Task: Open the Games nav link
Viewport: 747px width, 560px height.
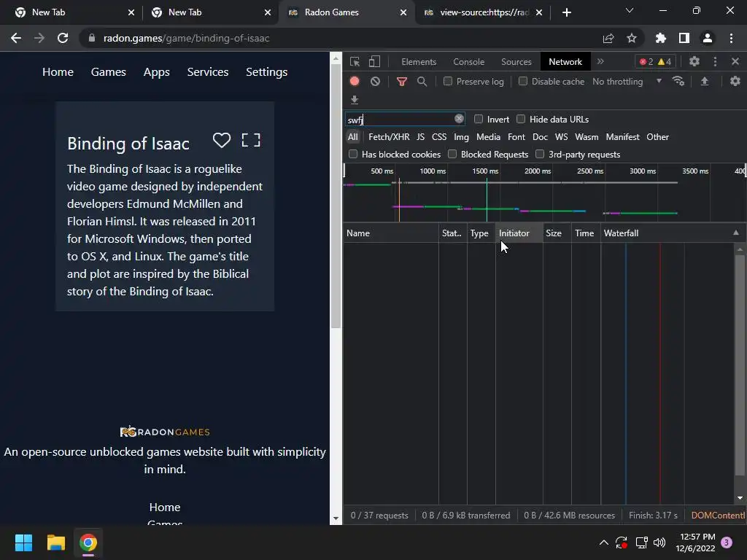Action: (x=109, y=72)
